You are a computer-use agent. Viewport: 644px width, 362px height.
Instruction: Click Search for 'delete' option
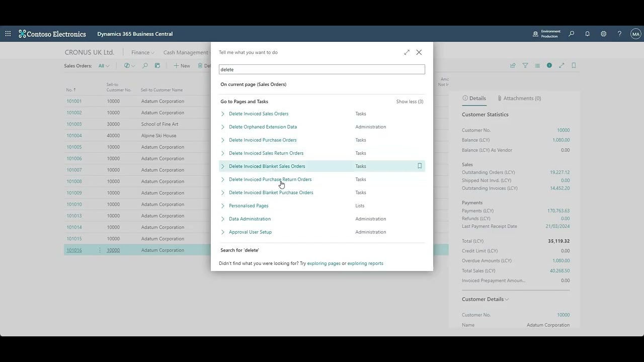pos(239,250)
